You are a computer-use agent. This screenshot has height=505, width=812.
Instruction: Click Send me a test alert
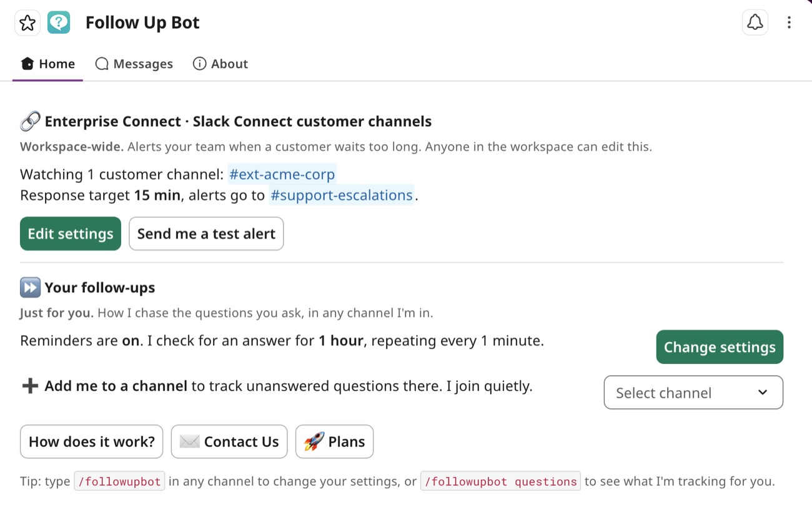click(206, 233)
